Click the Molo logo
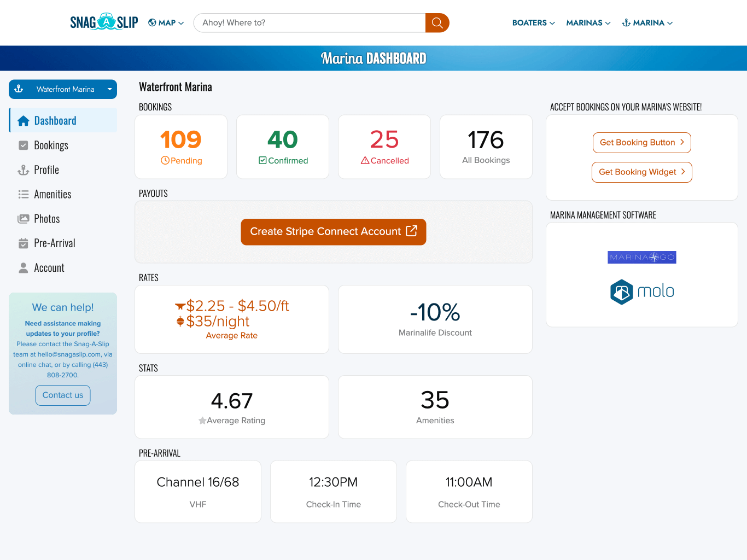This screenshot has width=747, height=560. click(642, 291)
